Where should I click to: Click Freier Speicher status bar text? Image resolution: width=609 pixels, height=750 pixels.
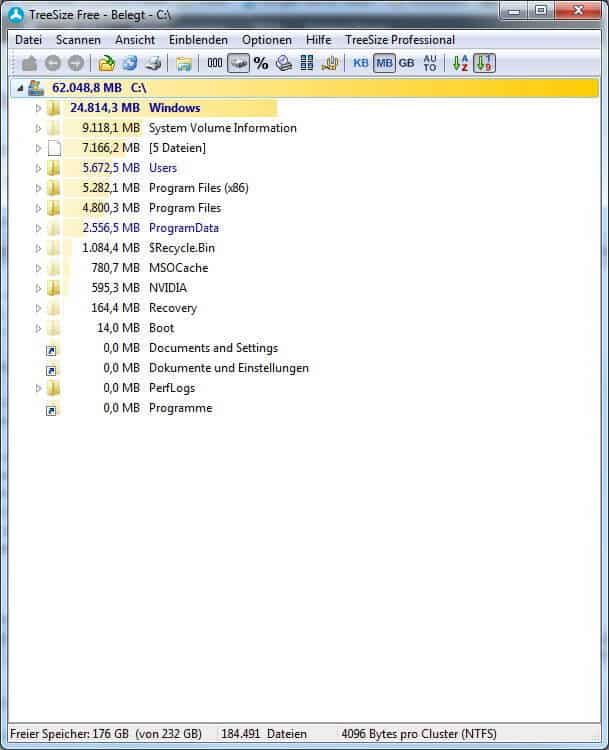pos(106,734)
